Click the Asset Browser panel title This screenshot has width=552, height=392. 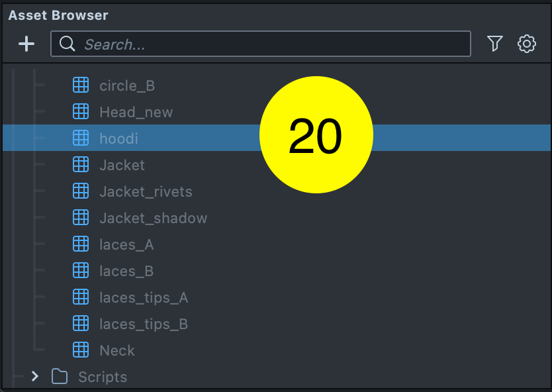click(58, 15)
